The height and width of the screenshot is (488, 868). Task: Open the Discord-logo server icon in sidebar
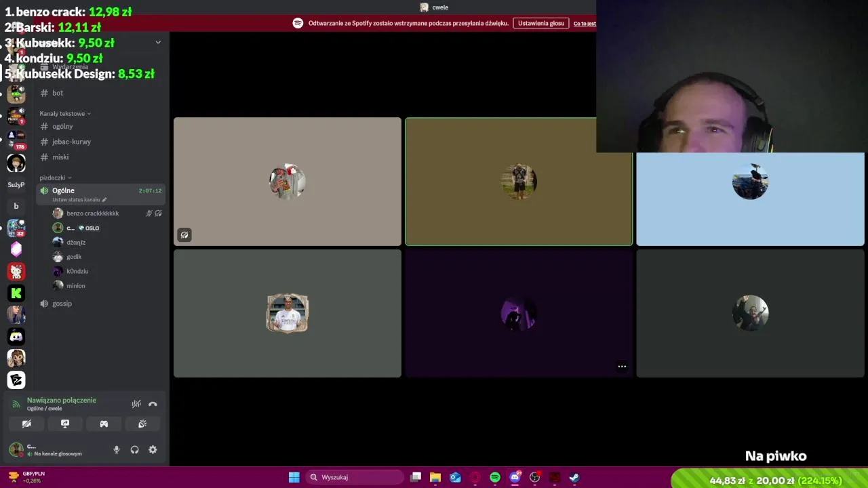[16, 336]
